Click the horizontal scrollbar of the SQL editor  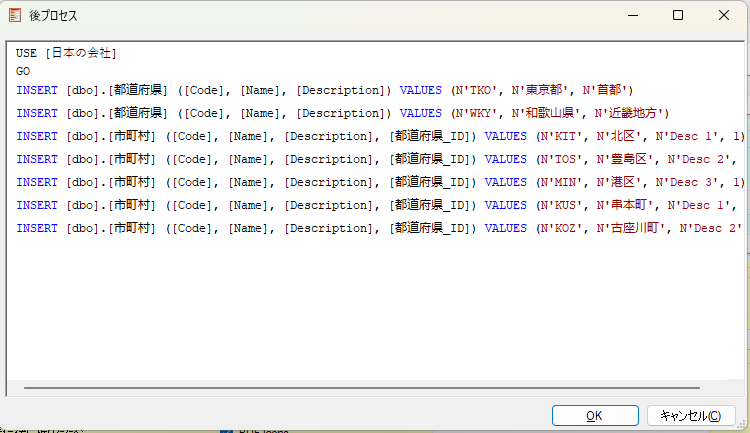pos(362,388)
